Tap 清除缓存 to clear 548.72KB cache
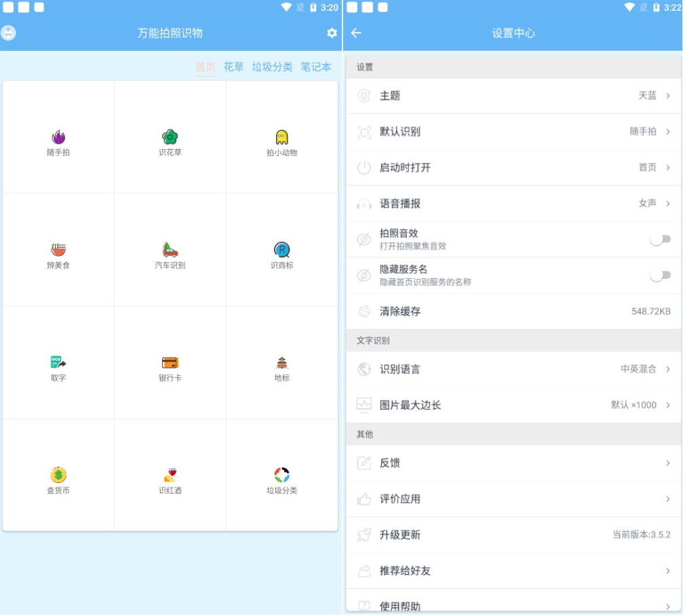685x616 pixels. [512, 311]
